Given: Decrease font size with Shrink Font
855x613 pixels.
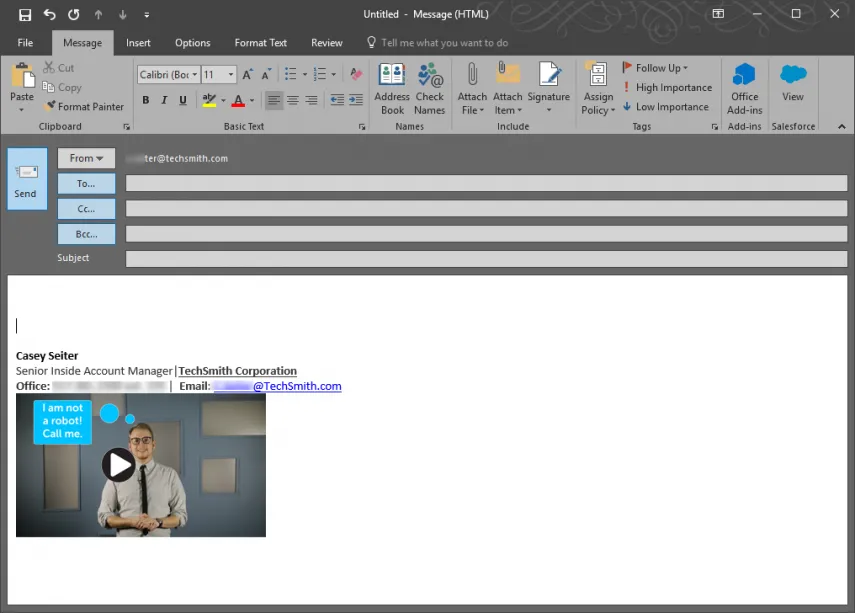Looking at the screenshot, I should 266,74.
